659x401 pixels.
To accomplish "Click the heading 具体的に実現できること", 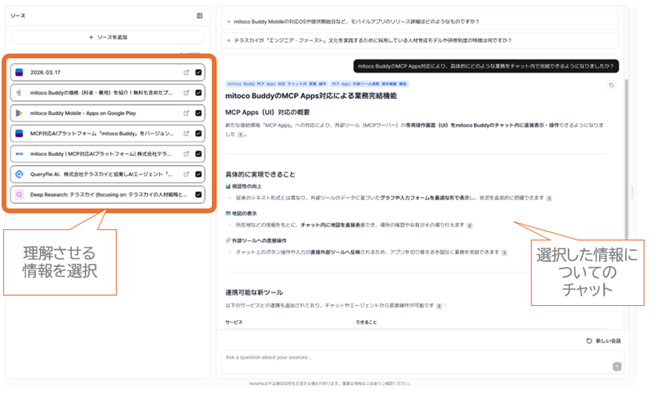I will (260, 174).
